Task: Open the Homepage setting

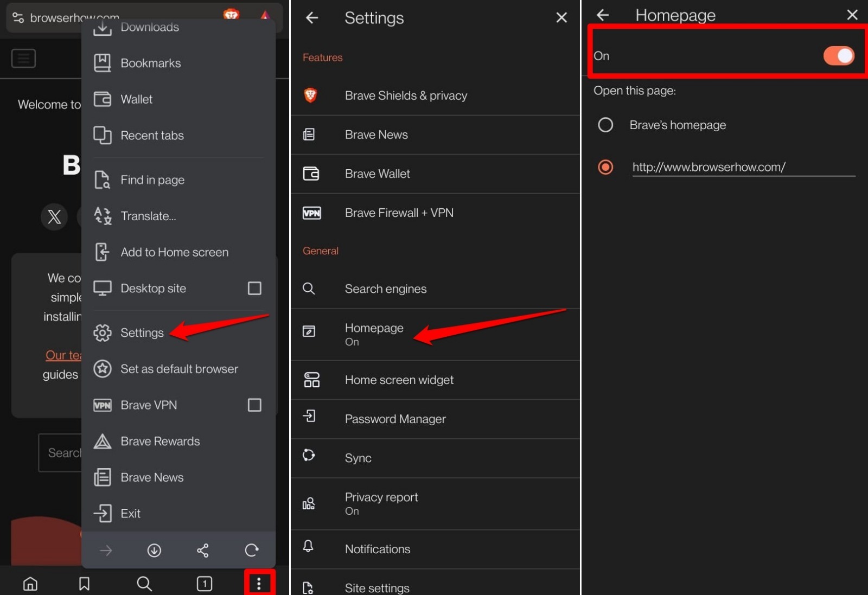Action: coord(436,334)
